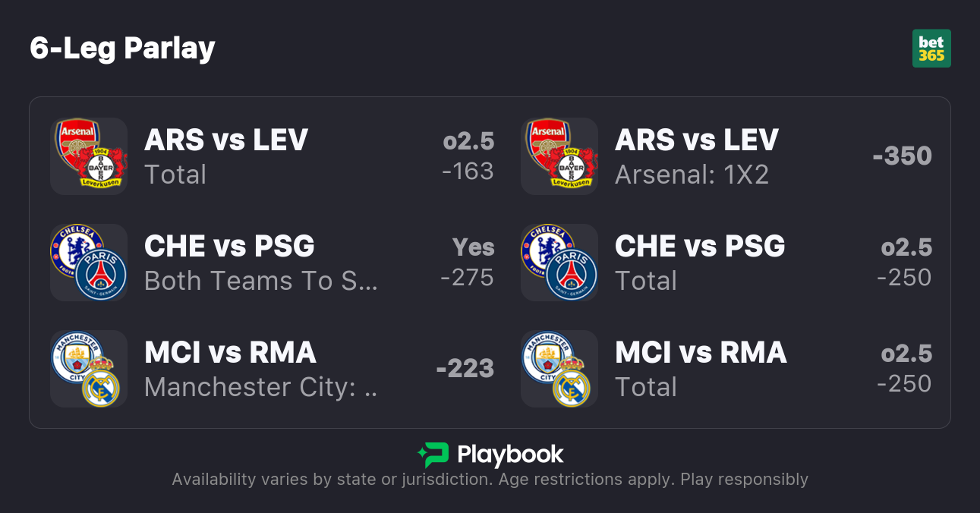Click the bet365 logo badge
Viewport: 980px width, 513px height.
931,49
